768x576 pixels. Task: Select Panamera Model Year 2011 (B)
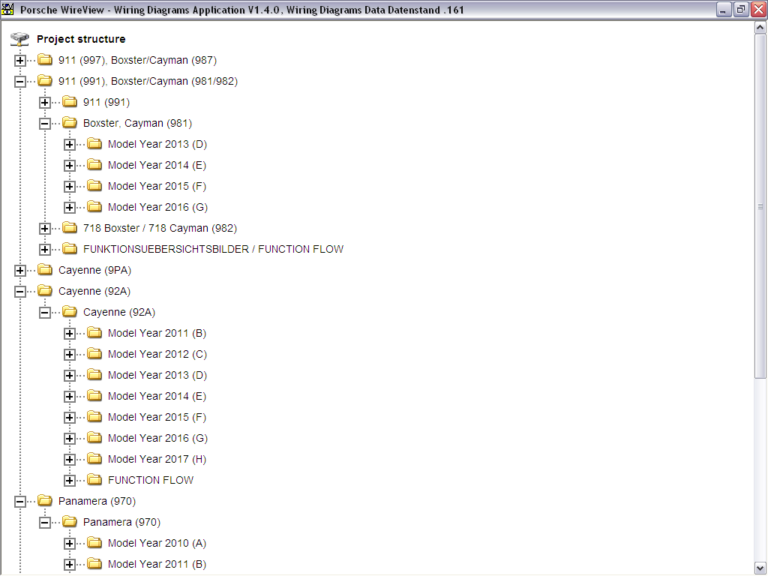pos(157,564)
